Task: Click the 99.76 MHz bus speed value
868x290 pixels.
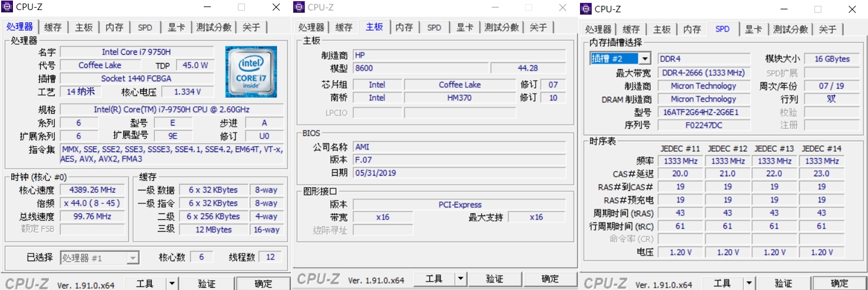Action: [x=92, y=216]
